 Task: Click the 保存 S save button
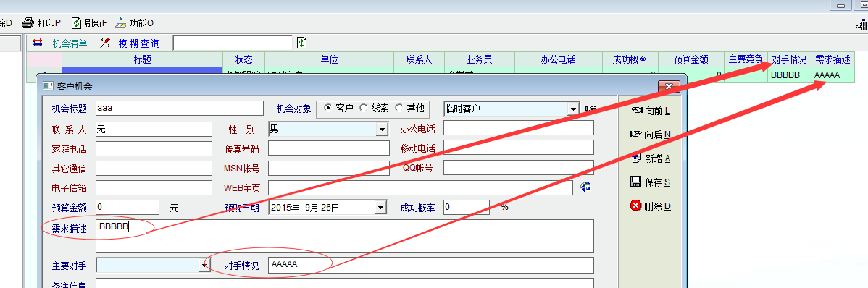[651, 182]
